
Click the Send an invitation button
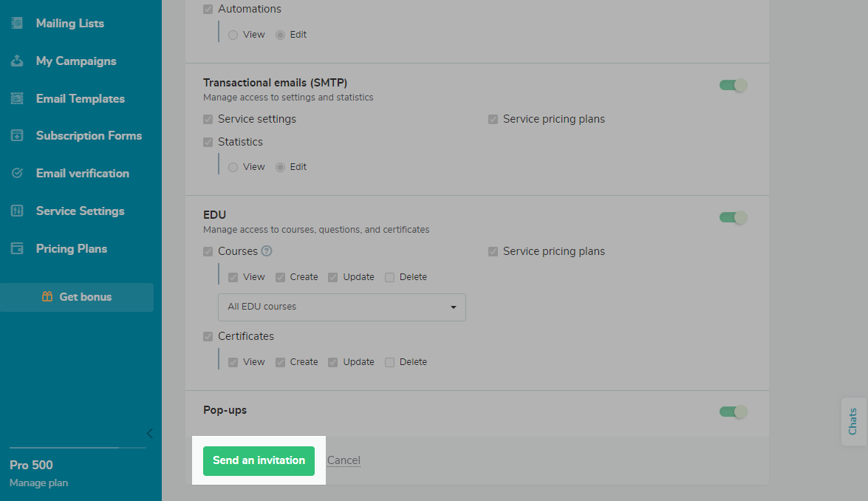click(x=259, y=460)
